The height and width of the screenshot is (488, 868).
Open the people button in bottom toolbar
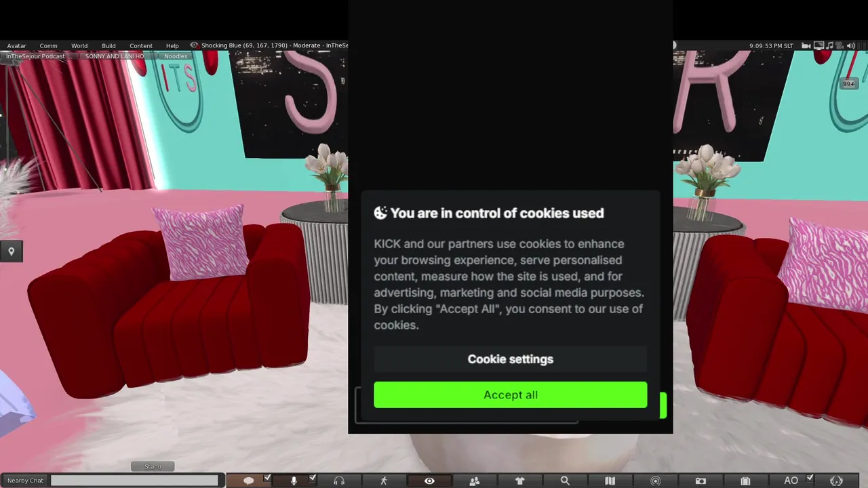[x=475, y=481]
